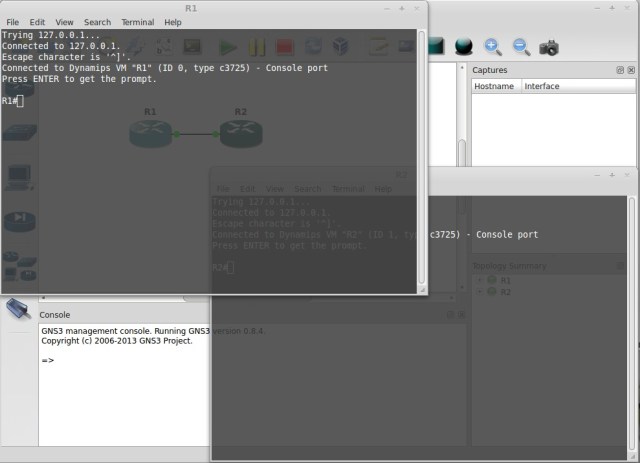Open Terminal menu in R1 window
The image size is (640, 463).
point(137,21)
